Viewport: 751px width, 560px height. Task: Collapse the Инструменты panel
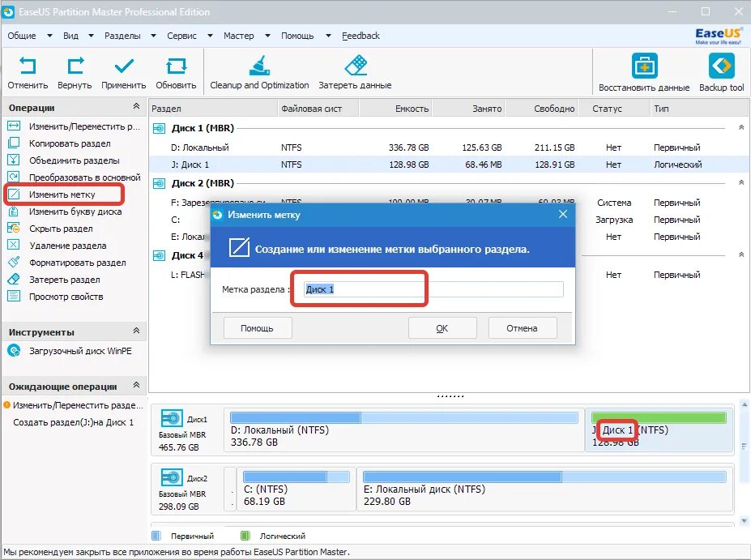(x=136, y=331)
